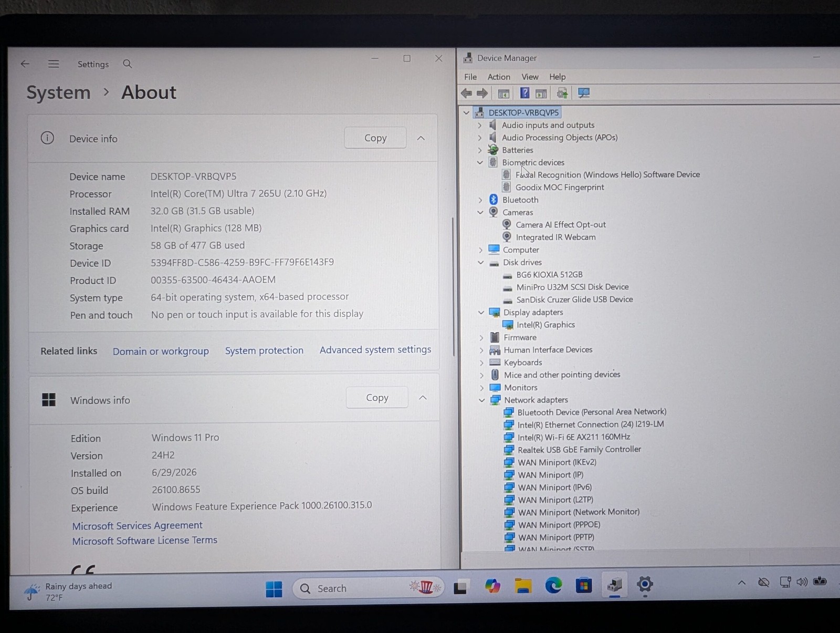840x633 pixels.
Task: Switch to the Device Manager taskbar icon
Action: 614,585
